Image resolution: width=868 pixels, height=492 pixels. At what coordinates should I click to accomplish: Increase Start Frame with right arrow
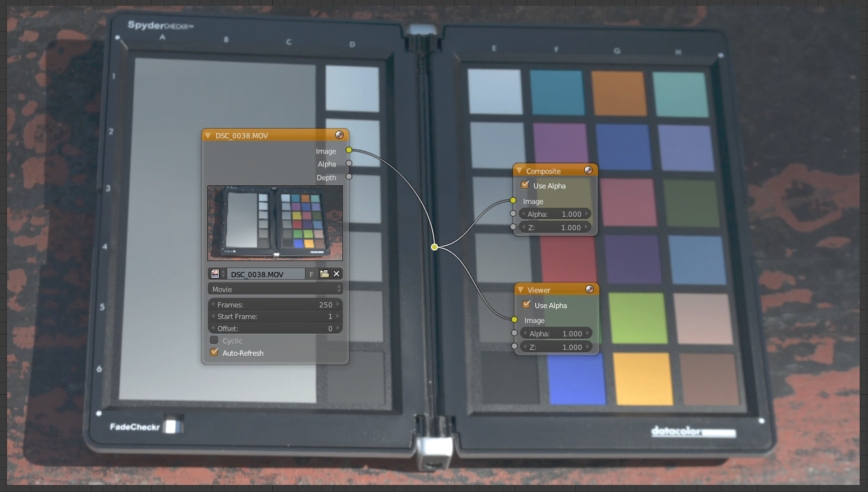tap(338, 316)
